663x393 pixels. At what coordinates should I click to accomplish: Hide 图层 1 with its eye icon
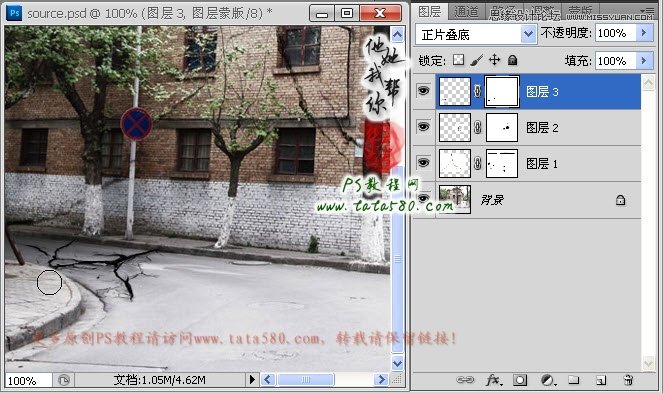(x=424, y=162)
